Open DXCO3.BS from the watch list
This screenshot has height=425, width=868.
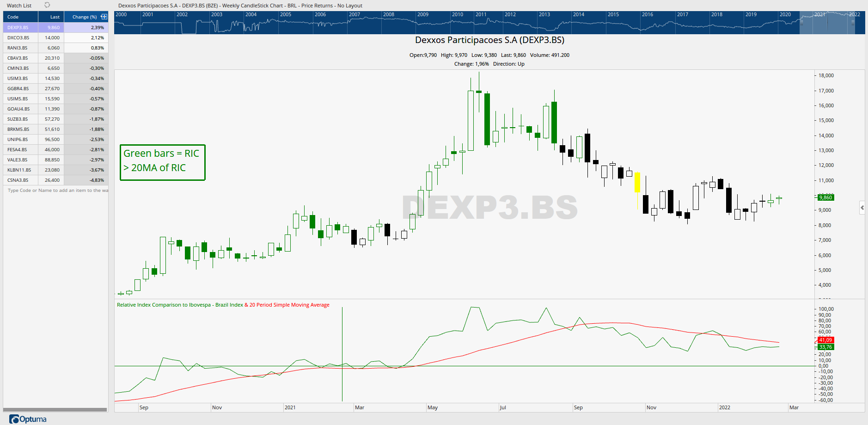point(18,38)
